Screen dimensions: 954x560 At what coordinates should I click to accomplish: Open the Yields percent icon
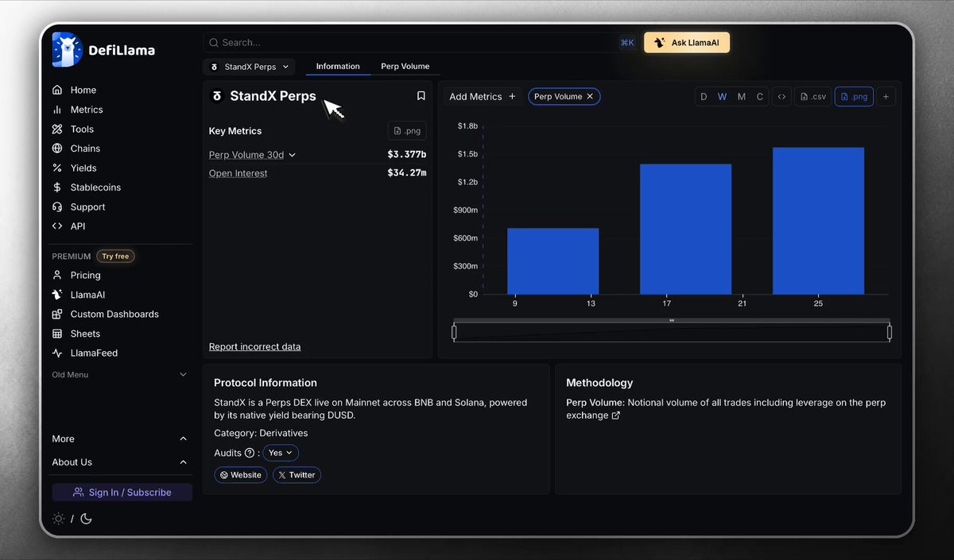[57, 168]
